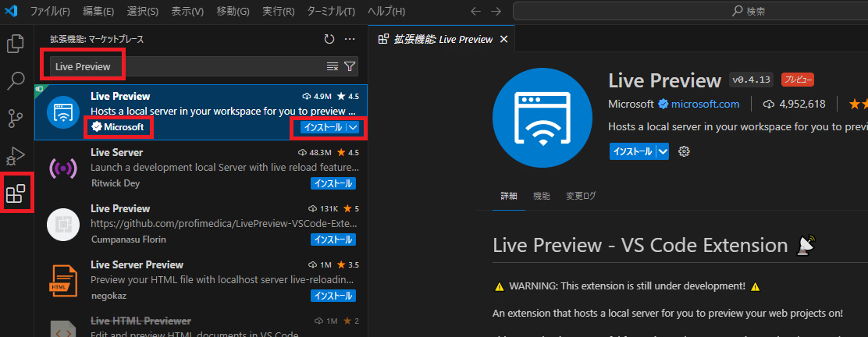
Task: Refresh the extensions marketplace list
Action: 329,39
